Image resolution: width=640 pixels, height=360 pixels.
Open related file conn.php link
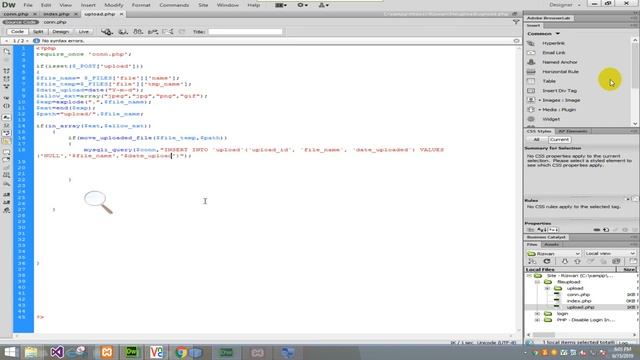(55, 22)
